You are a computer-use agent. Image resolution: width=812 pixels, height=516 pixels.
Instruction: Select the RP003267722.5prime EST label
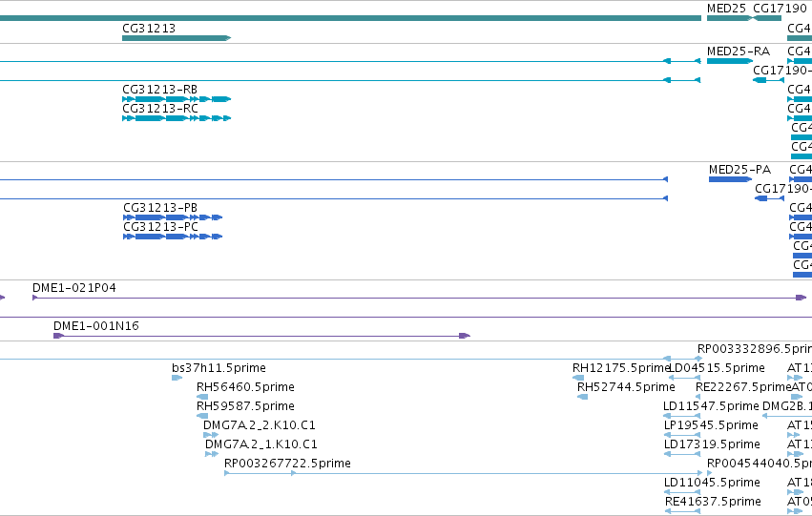tap(287, 464)
